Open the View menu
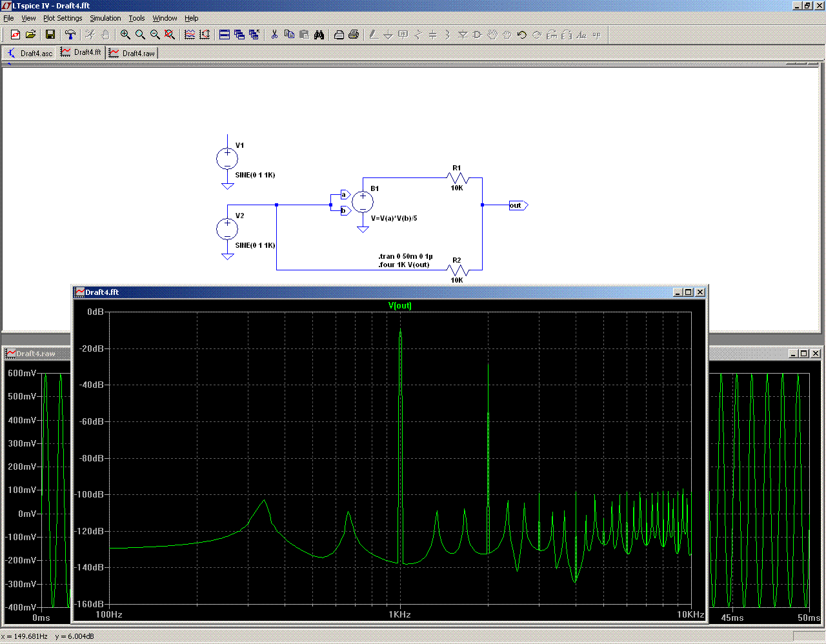This screenshot has height=644, width=826. (x=29, y=18)
